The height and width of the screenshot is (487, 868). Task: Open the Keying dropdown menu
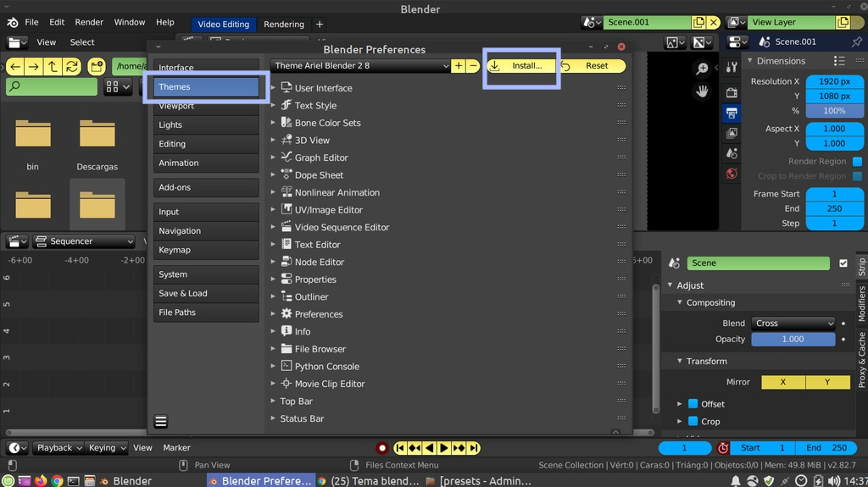(107, 448)
